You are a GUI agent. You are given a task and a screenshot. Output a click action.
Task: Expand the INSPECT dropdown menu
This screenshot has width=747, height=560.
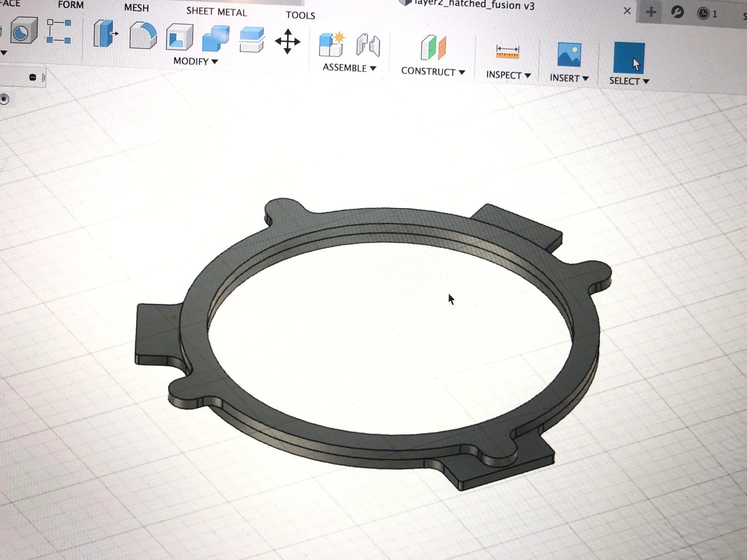(508, 75)
